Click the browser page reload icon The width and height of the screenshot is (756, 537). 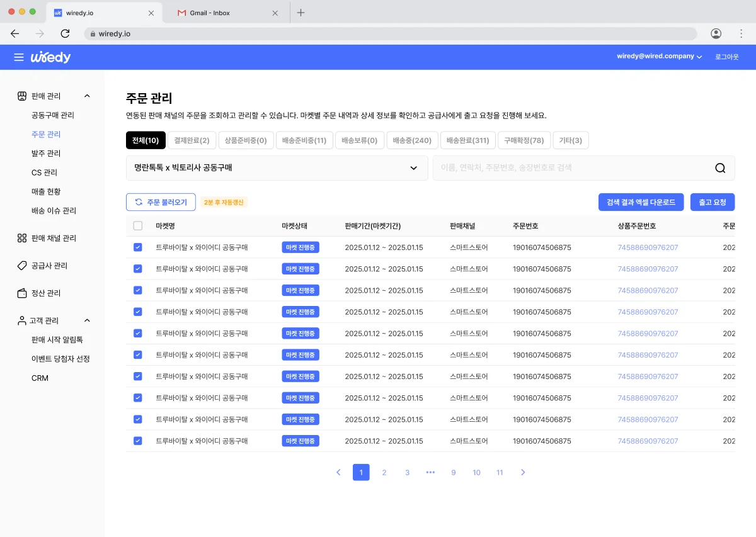[65, 33]
